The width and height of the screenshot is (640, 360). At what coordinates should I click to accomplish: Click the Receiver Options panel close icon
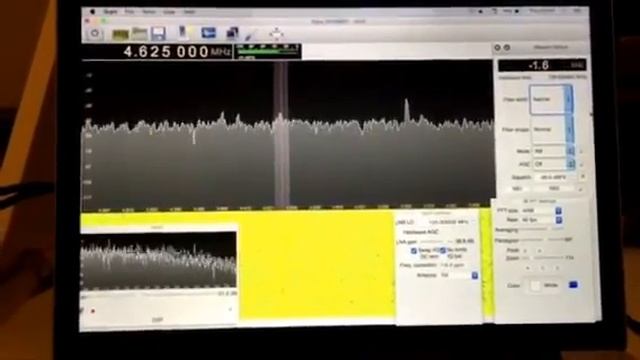[497, 48]
